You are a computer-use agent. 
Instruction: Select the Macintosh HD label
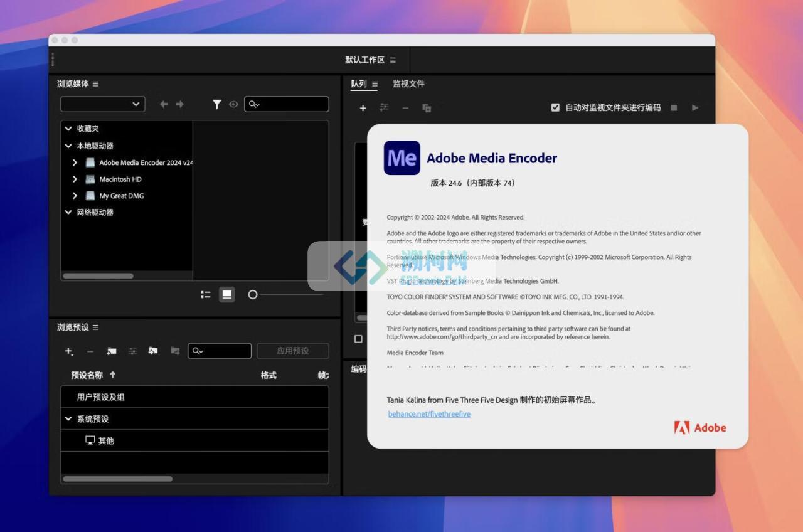pos(120,179)
